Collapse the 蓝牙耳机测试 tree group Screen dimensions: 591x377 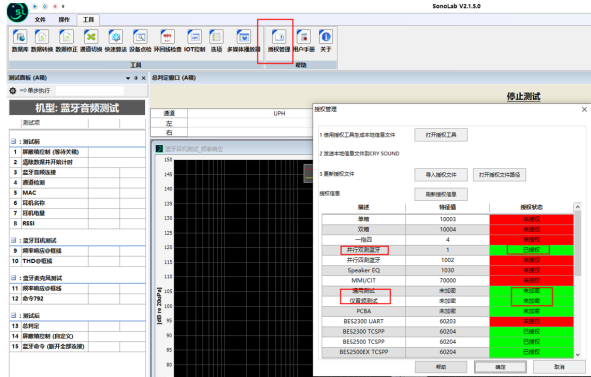(14, 240)
